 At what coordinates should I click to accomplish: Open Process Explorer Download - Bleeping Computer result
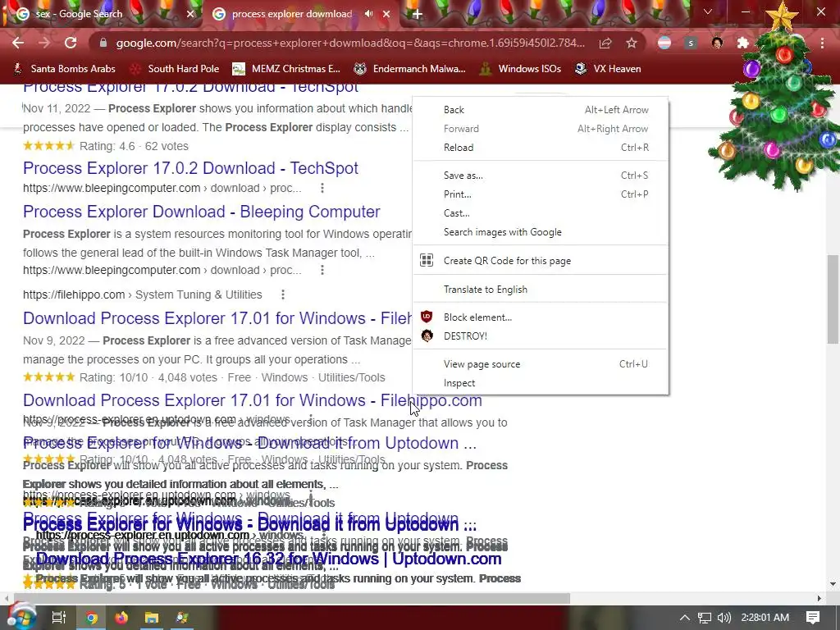202,212
